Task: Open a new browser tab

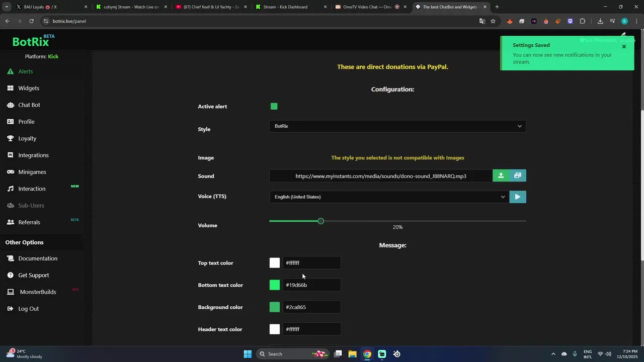Action: point(497,7)
